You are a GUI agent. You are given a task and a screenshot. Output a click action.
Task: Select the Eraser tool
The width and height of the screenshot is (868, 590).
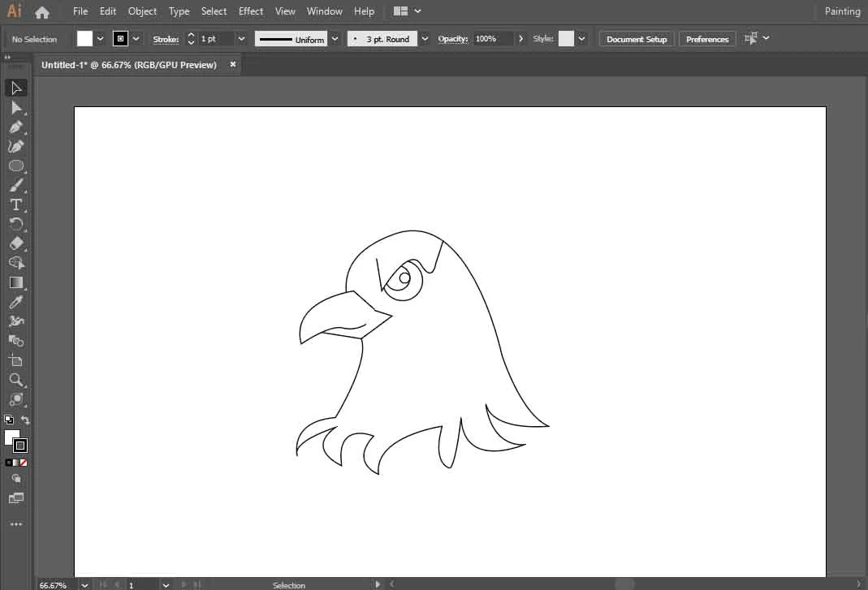(16, 243)
